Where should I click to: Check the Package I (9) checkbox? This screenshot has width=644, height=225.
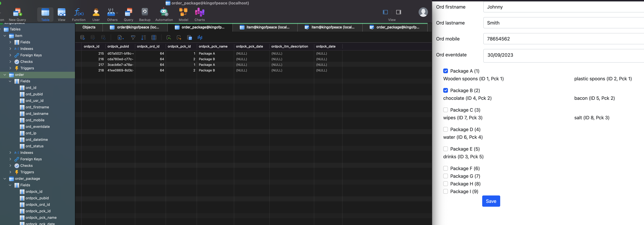(446, 191)
